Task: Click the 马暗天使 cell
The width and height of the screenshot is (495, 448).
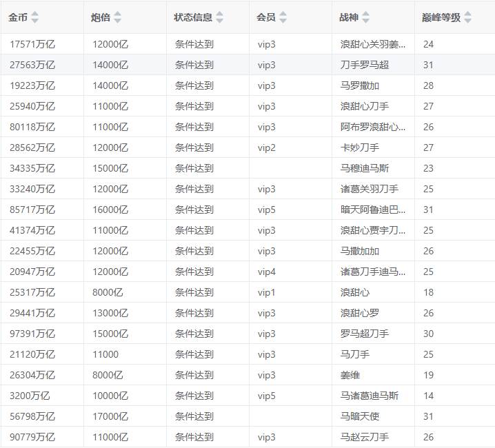Action: point(360,416)
